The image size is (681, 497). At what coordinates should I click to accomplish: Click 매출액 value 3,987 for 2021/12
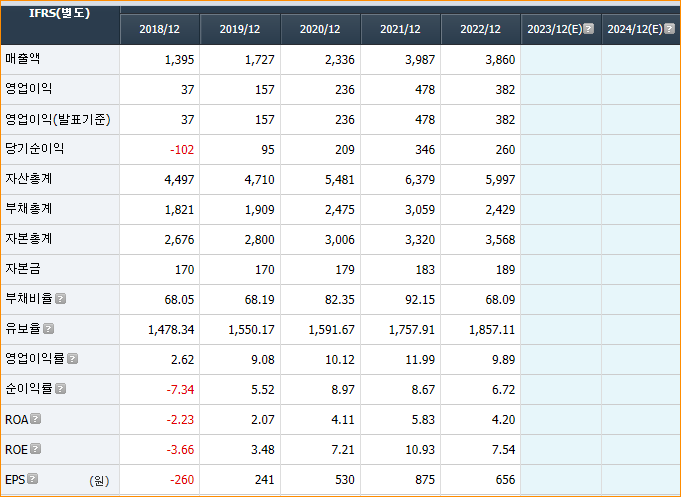click(420, 60)
